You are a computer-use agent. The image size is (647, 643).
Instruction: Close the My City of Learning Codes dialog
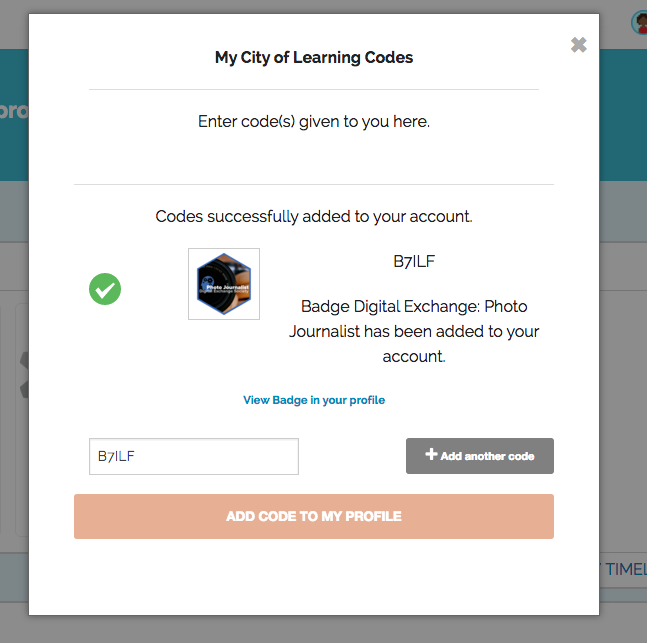click(x=578, y=45)
